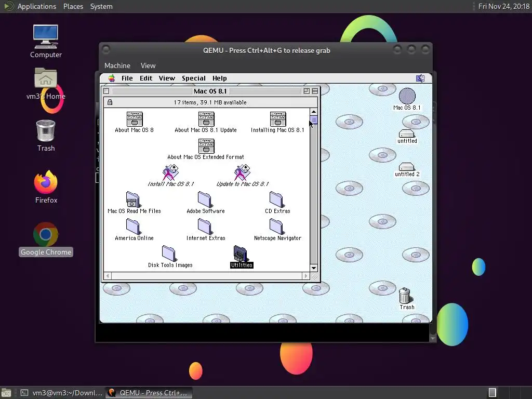The image size is (532, 399).
Task: Select the Adobe Software folder
Action: [x=205, y=199]
